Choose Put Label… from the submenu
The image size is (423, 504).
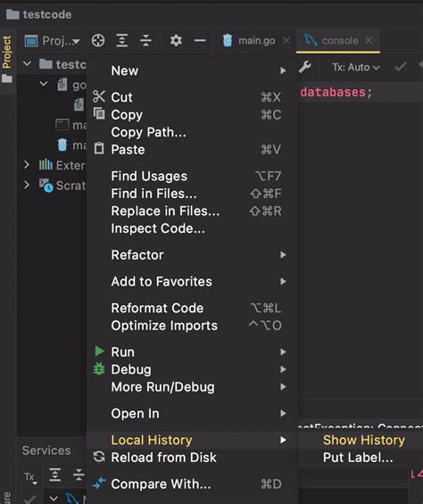click(x=358, y=458)
